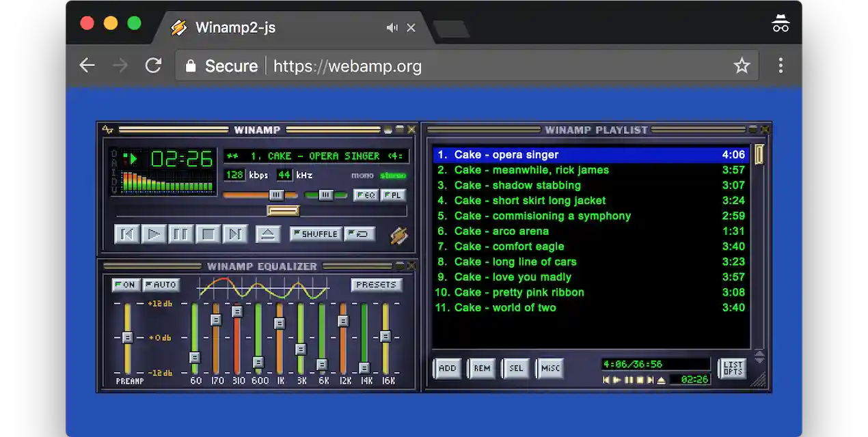Pause playback with the main Pause button
Screen dimensions: 868x437
(180, 234)
